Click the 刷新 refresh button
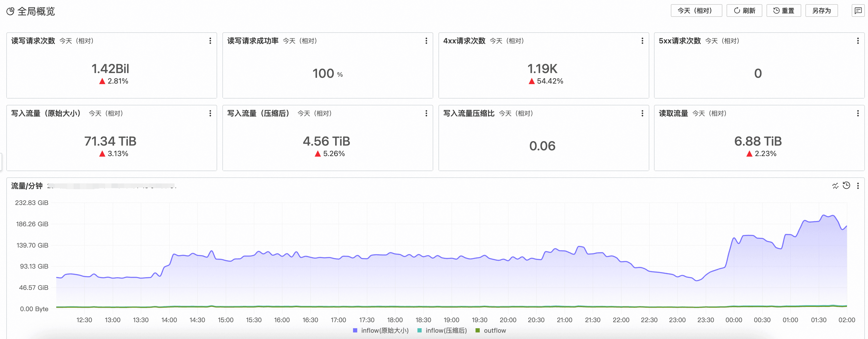868x339 pixels. tap(744, 11)
